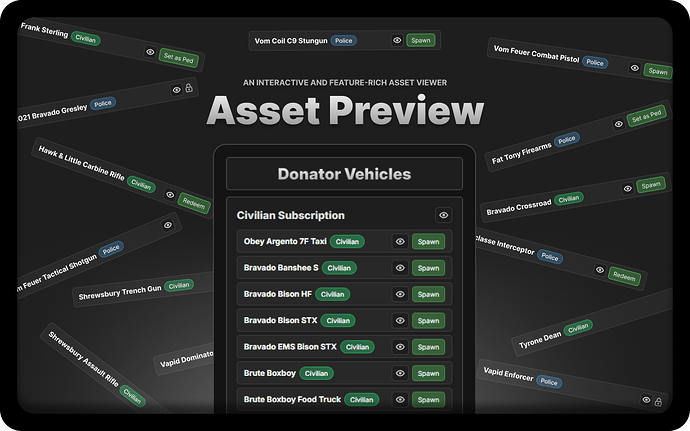
Task: Click Civilian tag on Bravado Banshee S
Action: point(339,268)
